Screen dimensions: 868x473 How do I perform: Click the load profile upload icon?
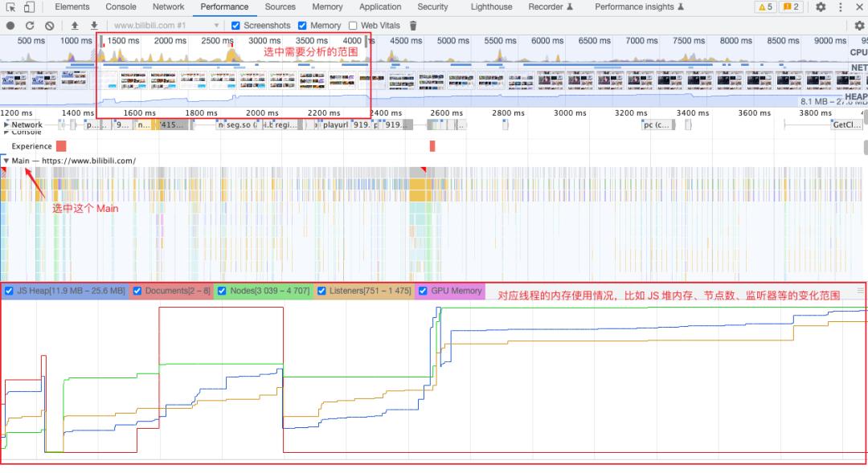(x=75, y=26)
